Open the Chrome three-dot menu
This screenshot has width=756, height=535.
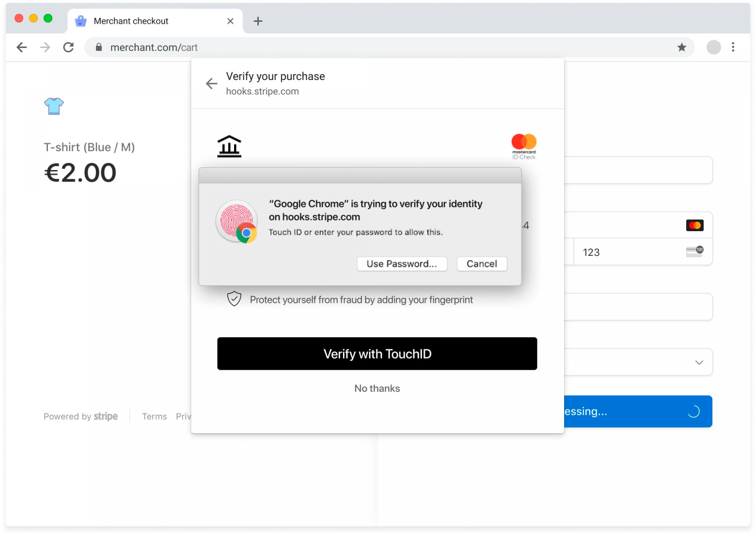[x=733, y=47]
